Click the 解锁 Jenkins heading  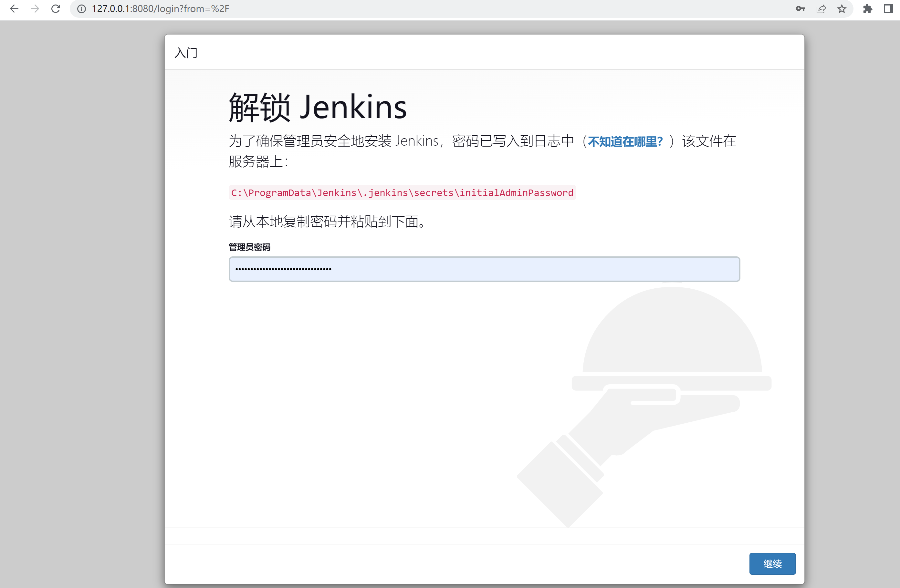[318, 107]
